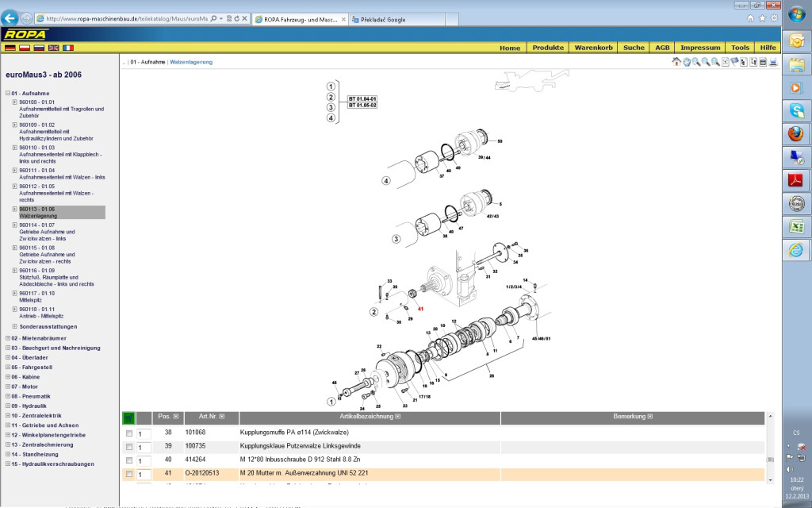Open the Art.Nr. column sort dropdown
Viewport: 812px width, 508px height.
pyautogui.click(x=222, y=416)
